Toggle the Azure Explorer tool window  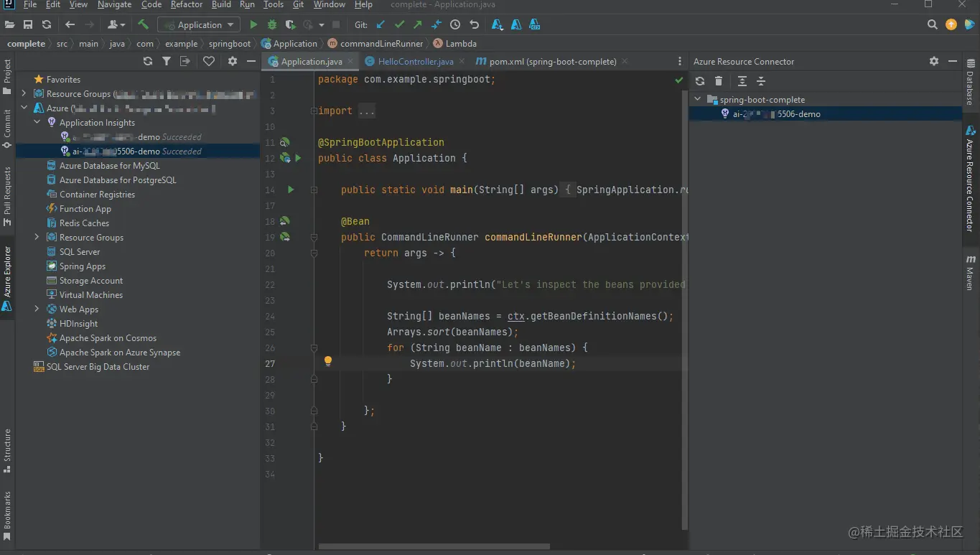tap(7, 276)
